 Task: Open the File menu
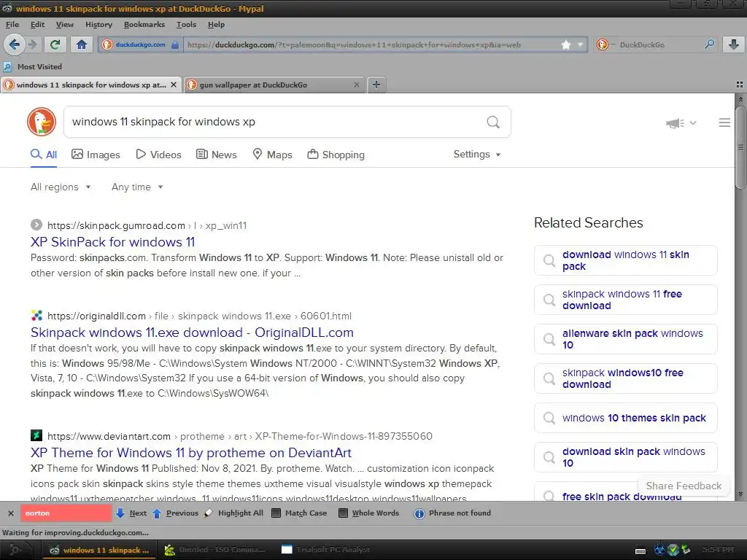pos(12,25)
